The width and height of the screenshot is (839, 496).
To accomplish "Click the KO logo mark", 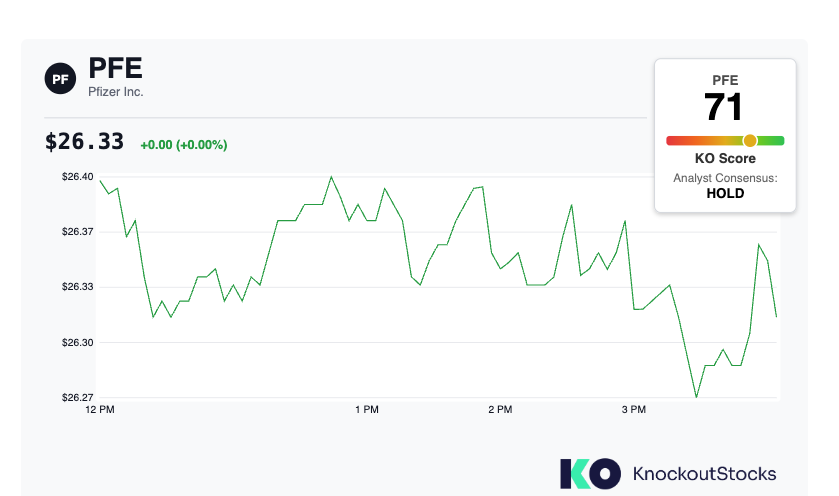I will (x=590, y=474).
